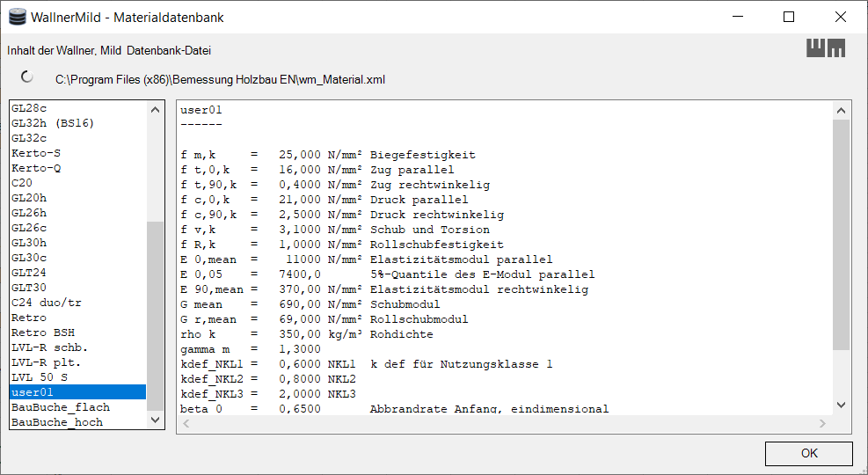The width and height of the screenshot is (868, 475).
Task: Click the material list scrollbar thumb
Action: pos(155,316)
